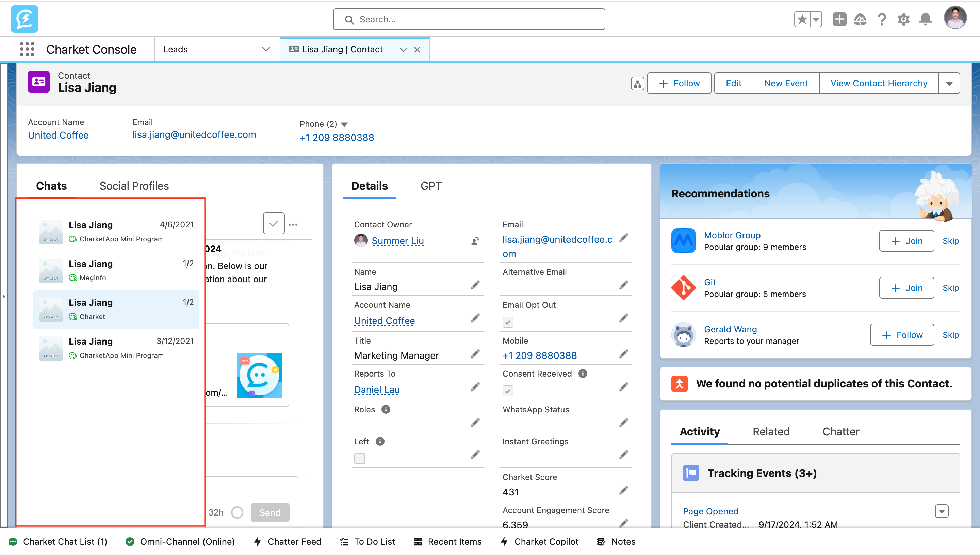
Task: Open the Notifications bell icon
Action: coord(925,19)
